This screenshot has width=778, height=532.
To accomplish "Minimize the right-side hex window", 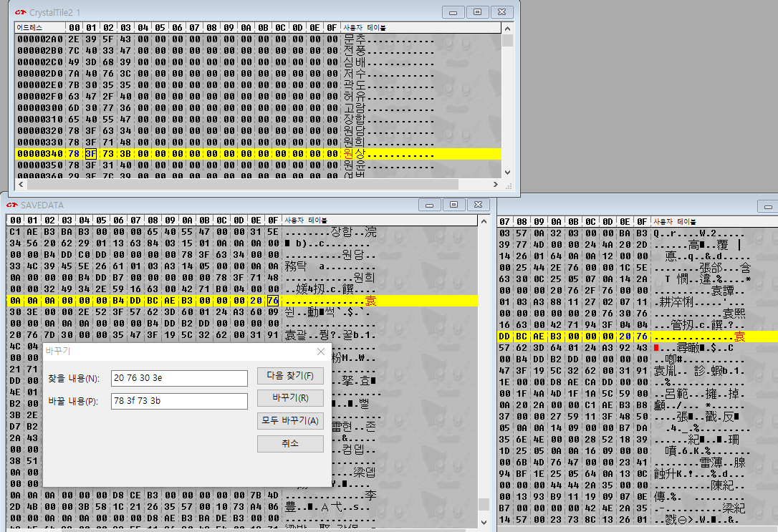I will pyautogui.click(x=767, y=206).
